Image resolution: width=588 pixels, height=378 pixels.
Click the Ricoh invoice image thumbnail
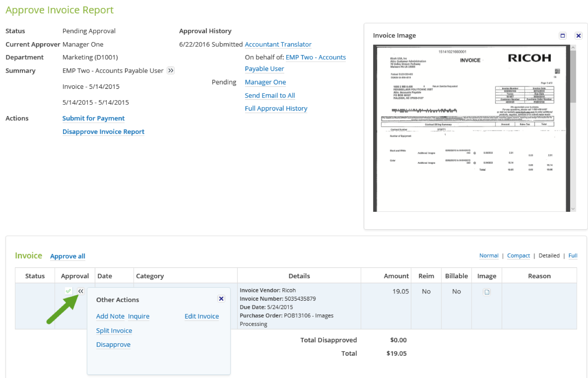[x=472, y=128]
